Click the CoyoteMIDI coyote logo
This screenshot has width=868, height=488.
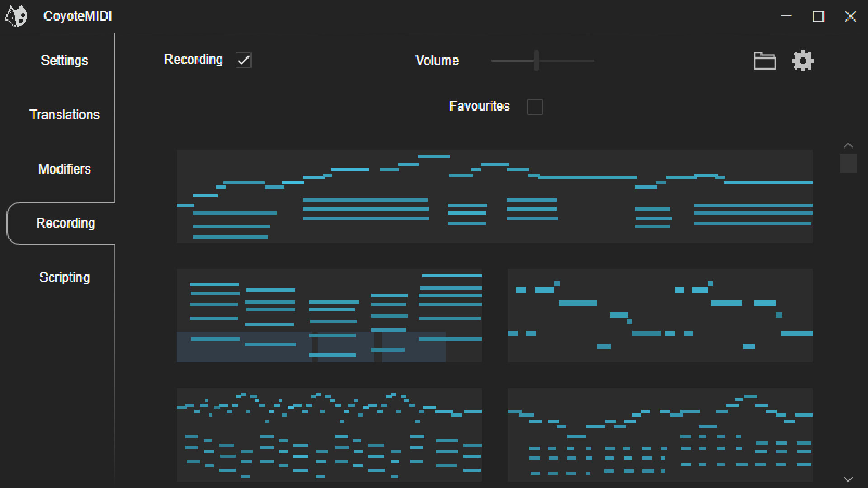[16, 16]
